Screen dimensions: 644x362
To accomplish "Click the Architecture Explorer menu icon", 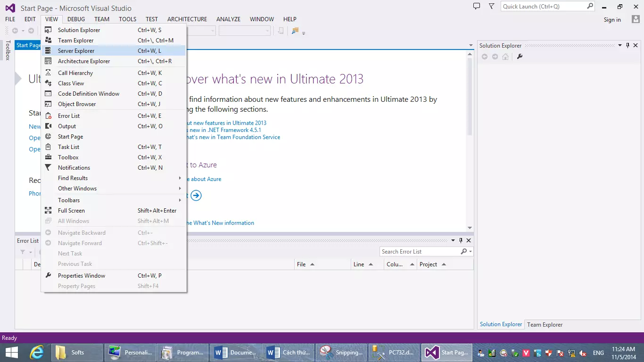I will click(48, 61).
